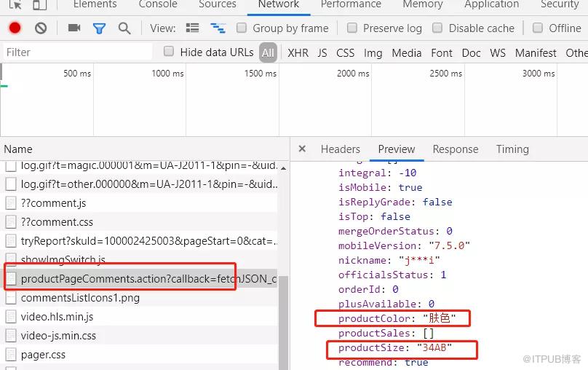The width and height of the screenshot is (588, 370).
Task: Expand the productSales array line
Action: (386, 333)
